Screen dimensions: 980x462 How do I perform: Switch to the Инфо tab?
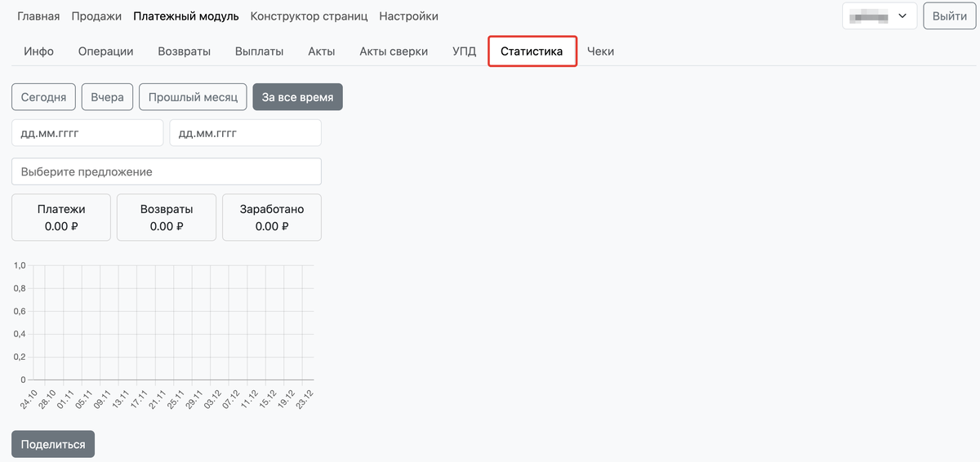click(38, 51)
